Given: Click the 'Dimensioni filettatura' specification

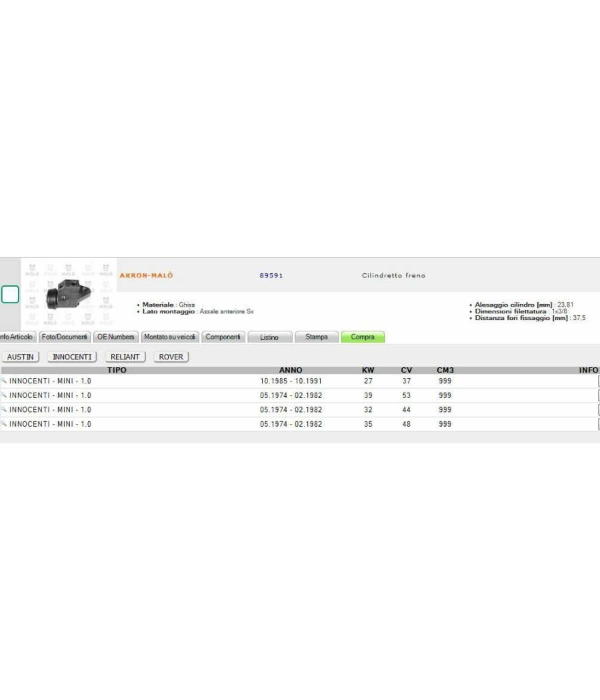Looking at the screenshot, I should click(521, 311).
